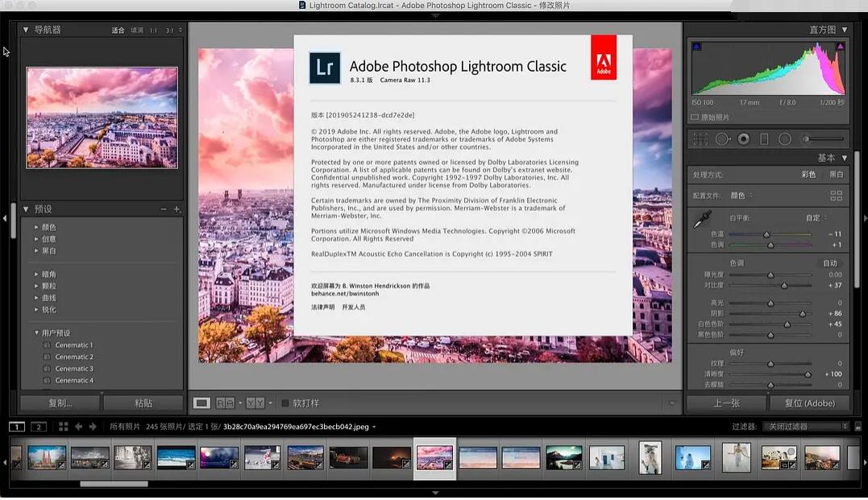This screenshot has height=500, width=868.
Task: Go forward with the right arrow
Action: point(93,427)
